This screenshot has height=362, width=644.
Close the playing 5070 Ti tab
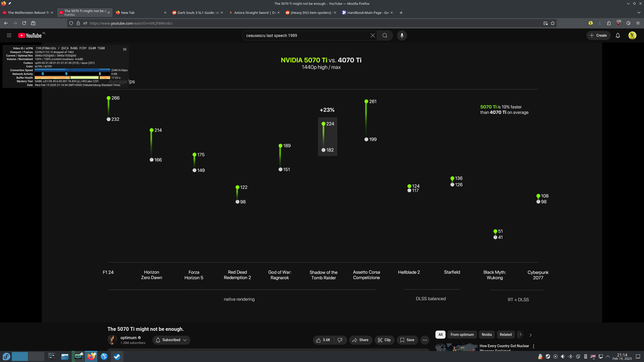[x=109, y=13]
